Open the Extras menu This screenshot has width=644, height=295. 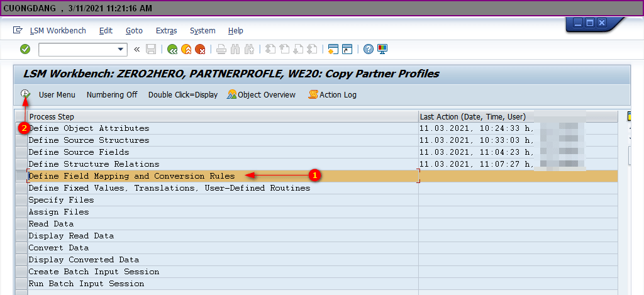166,31
